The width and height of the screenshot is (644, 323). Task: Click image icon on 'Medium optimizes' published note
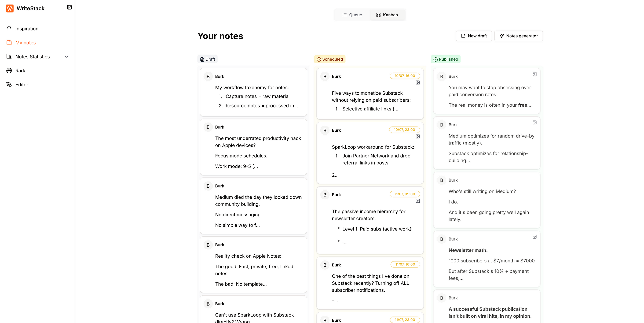point(535,122)
